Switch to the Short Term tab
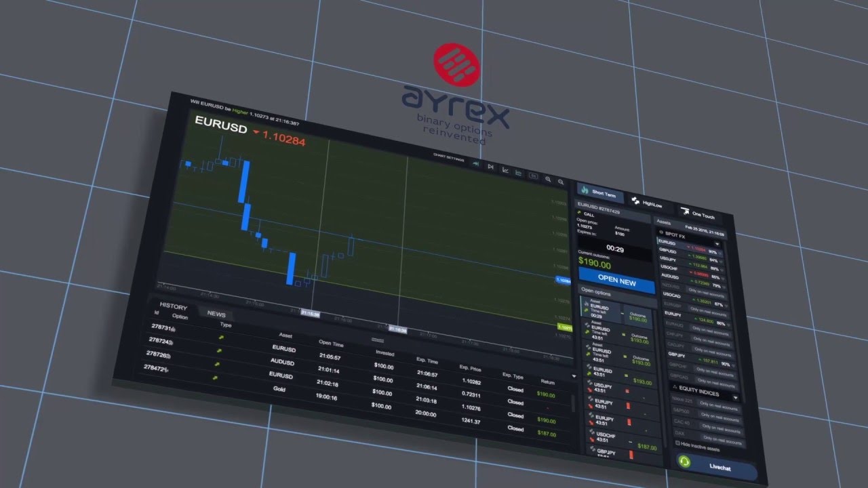 (x=599, y=192)
